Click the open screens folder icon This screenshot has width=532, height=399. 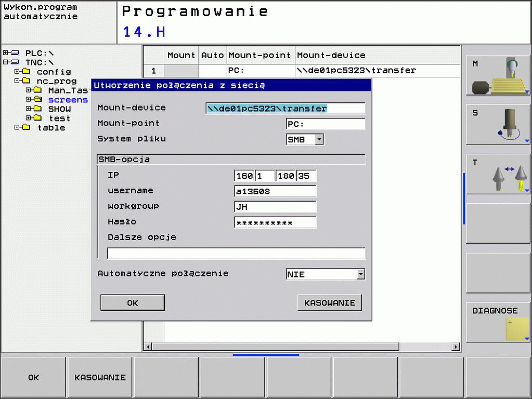coord(37,99)
